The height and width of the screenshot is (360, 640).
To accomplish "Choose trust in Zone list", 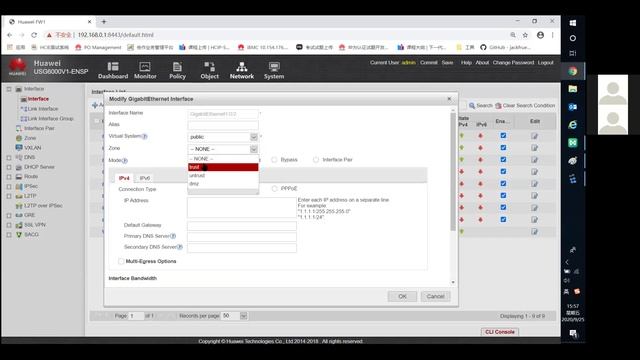I will 223,167.
